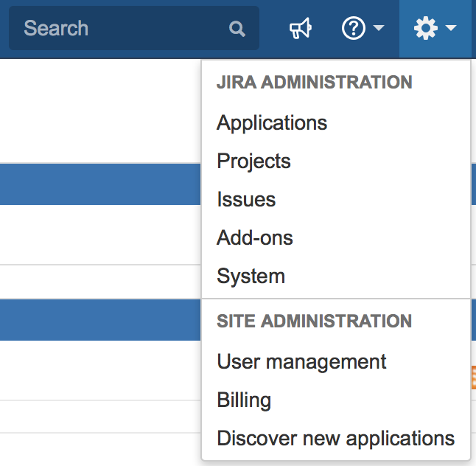Screen dimensions: 476x466
Task: Go to Issues administration
Action: pyautogui.click(x=246, y=199)
